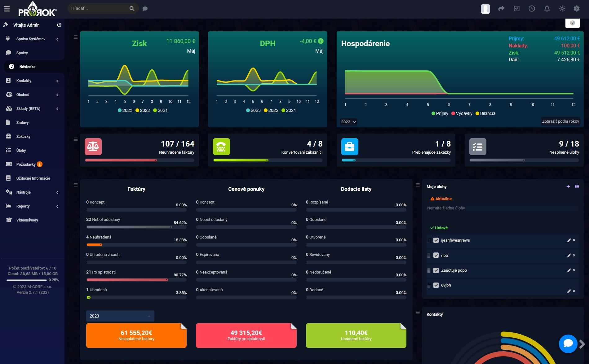The width and height of the screenshot is (589, 364).
Task: Click the green telephone icon
Action: tap(221, 147)
